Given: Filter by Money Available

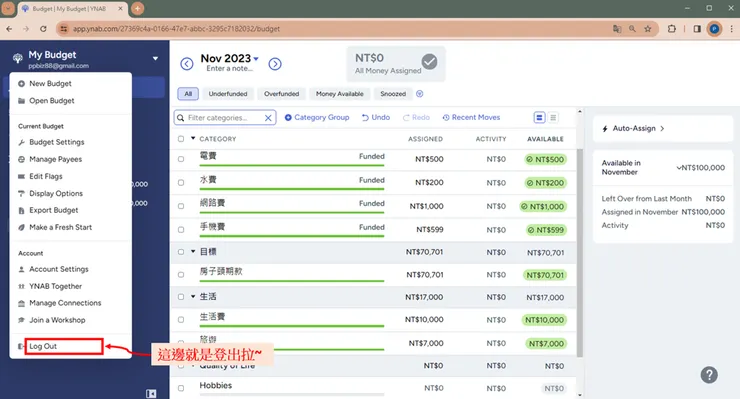Looking at the screenshot, I should point(340,93).
